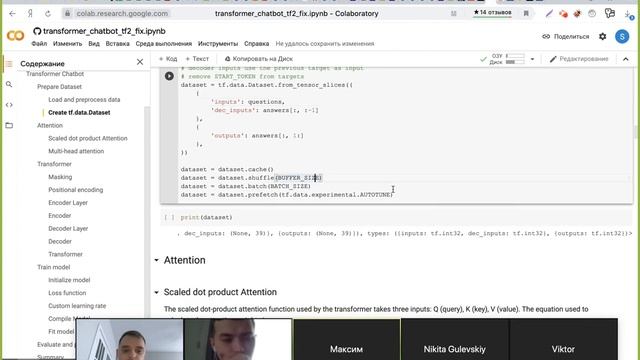Open the search sidebar icon
This screenshot has width=640, height=360.
pyautogui.click(x=9, y=84)
